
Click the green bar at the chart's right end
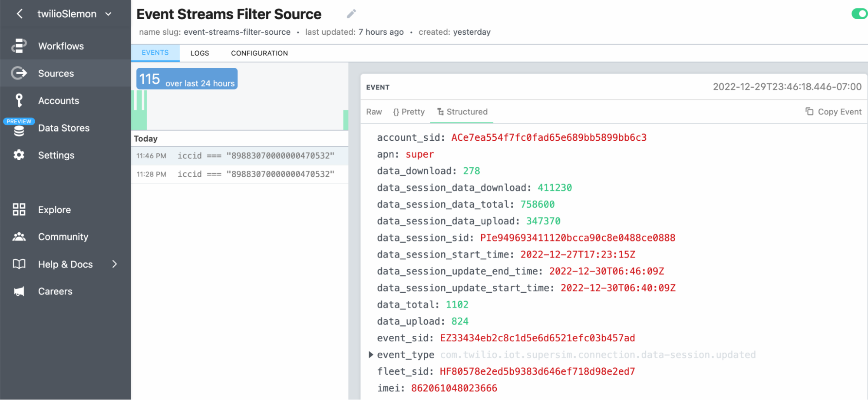pos(346,120)
